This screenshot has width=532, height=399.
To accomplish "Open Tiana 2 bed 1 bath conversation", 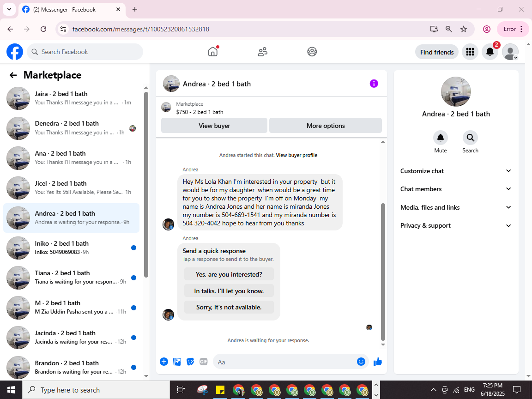I will click(71, 278).
